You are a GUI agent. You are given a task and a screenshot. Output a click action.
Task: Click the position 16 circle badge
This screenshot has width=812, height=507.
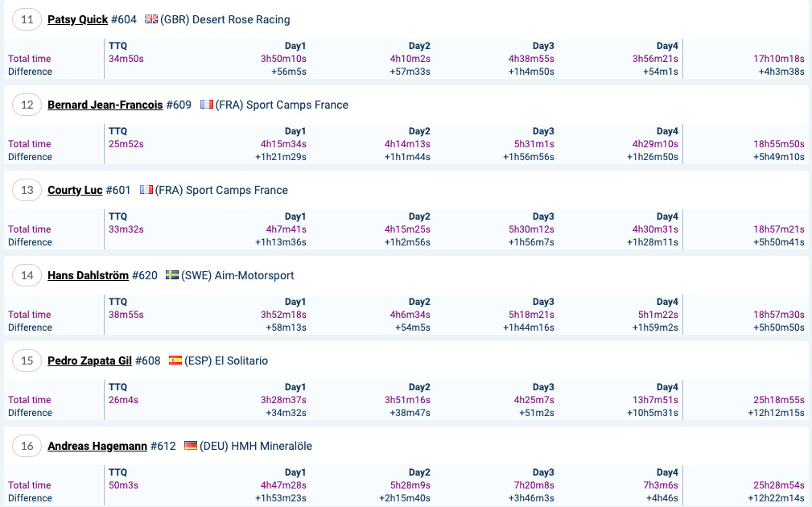[27, 446]
